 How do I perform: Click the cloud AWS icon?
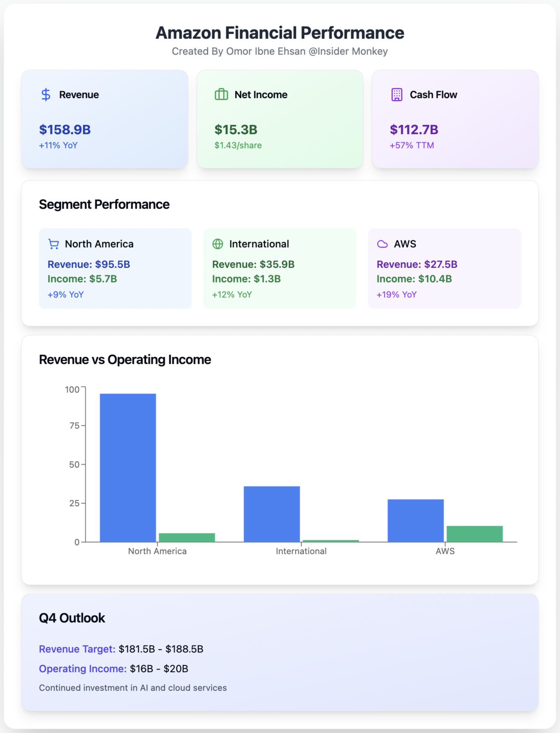point(382,244)
